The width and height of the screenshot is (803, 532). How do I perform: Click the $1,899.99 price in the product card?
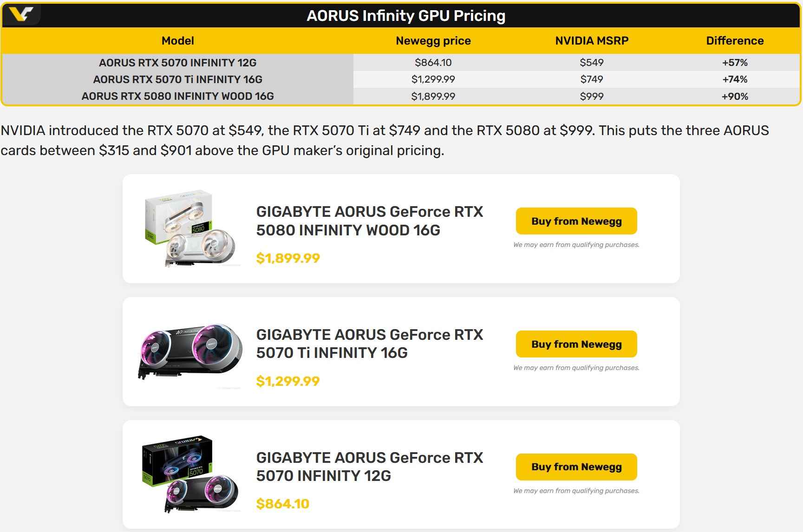(288, 258)
